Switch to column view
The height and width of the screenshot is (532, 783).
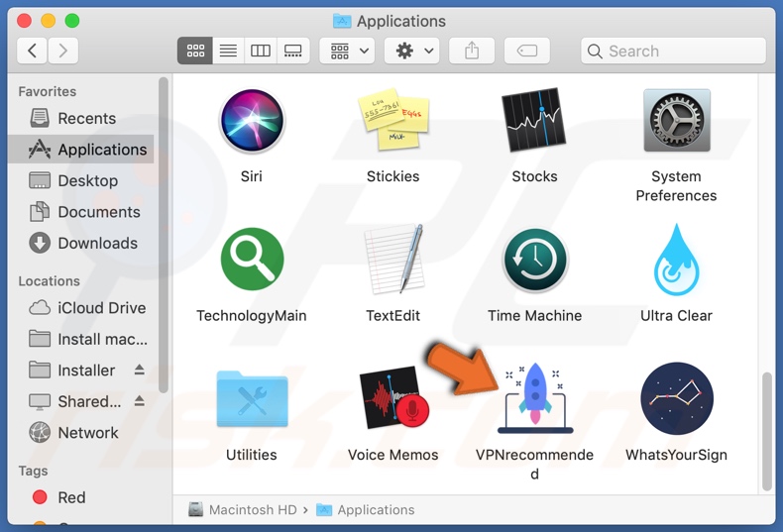pyautogui.click(x=260, y=51)
